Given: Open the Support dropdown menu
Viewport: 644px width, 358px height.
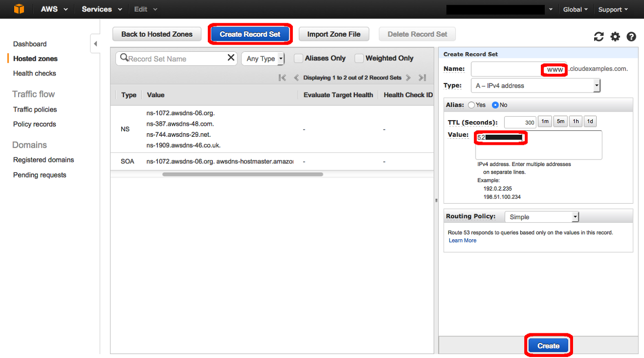Looking at the screenshot, I should [x=613, y=10].
